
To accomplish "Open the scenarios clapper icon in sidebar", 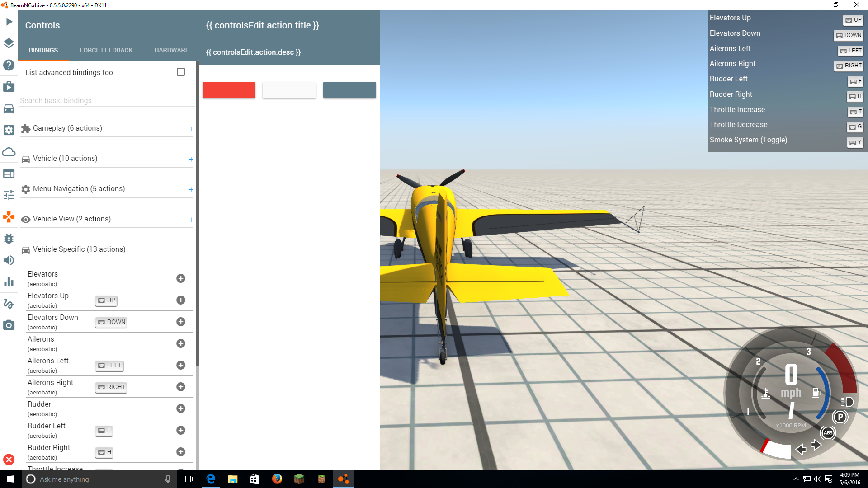I will [9, 87].
